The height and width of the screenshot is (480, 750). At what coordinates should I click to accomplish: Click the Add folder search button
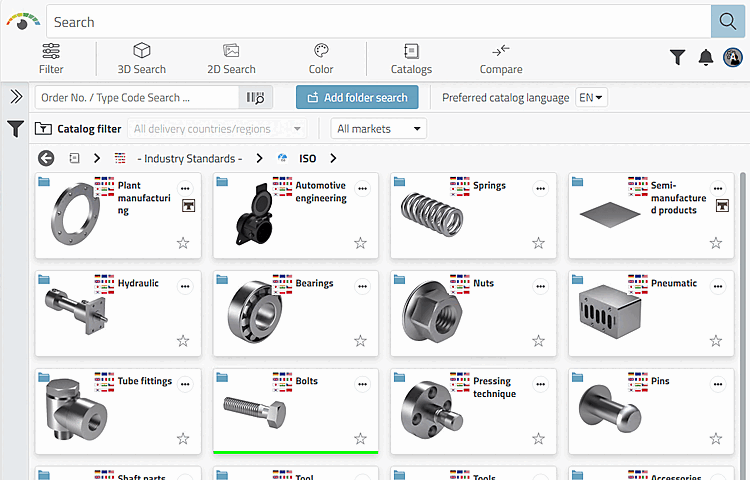point(357,98)
